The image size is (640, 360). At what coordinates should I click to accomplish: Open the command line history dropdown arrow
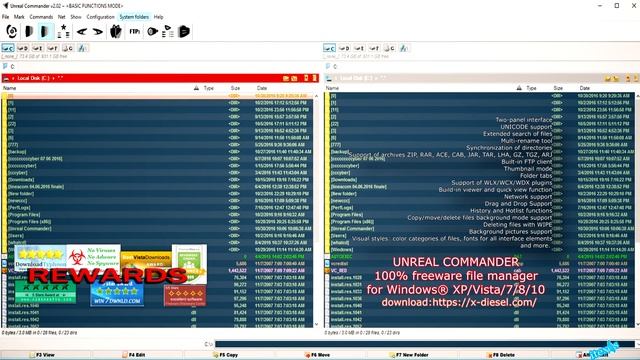[x=637, y=344]
